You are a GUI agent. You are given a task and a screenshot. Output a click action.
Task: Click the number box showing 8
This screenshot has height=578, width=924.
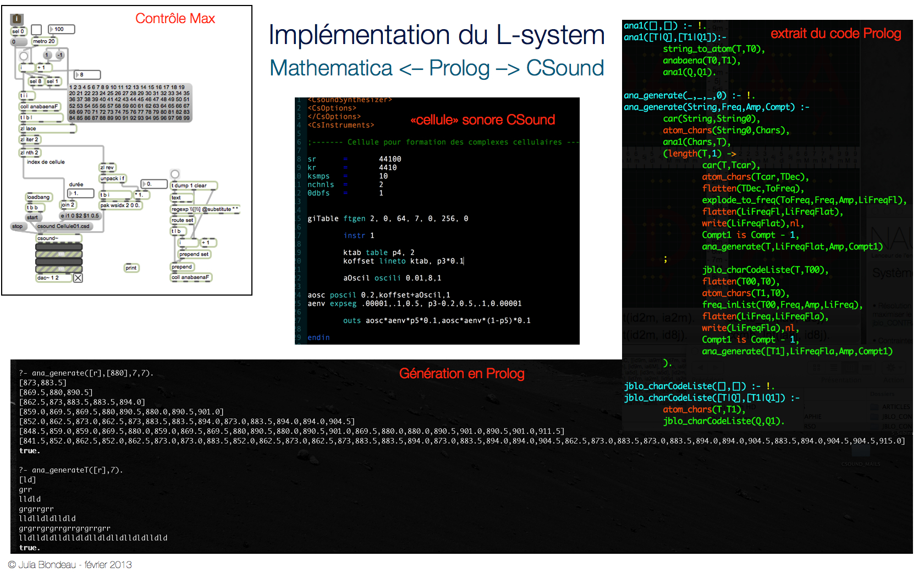click(87, 74)
